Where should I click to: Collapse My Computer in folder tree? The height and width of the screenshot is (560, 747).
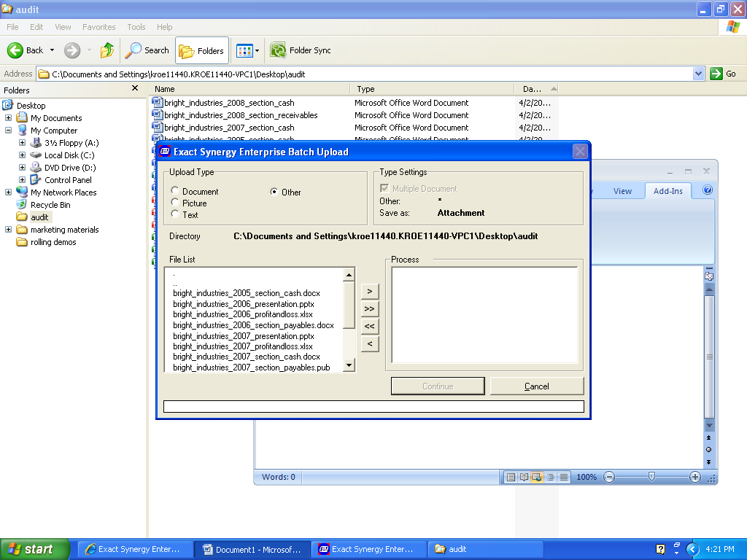tap(8, 130)
